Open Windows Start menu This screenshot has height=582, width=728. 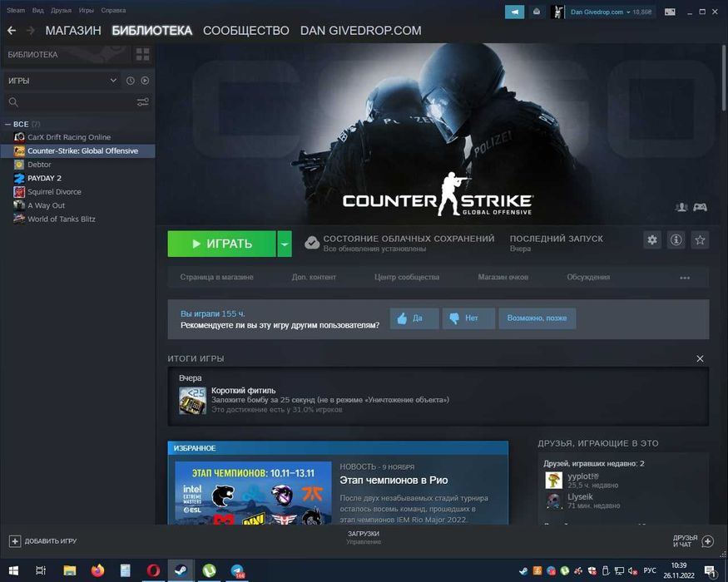13,570
